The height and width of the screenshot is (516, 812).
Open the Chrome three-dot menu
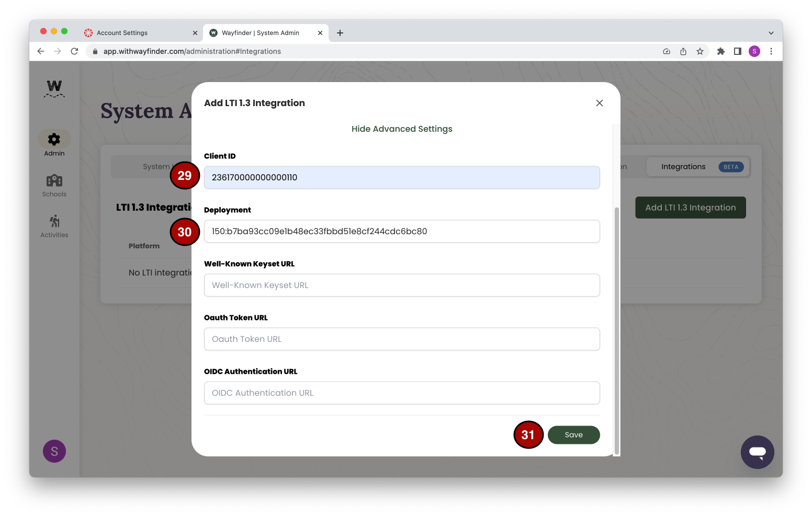(x=771, y=51)
